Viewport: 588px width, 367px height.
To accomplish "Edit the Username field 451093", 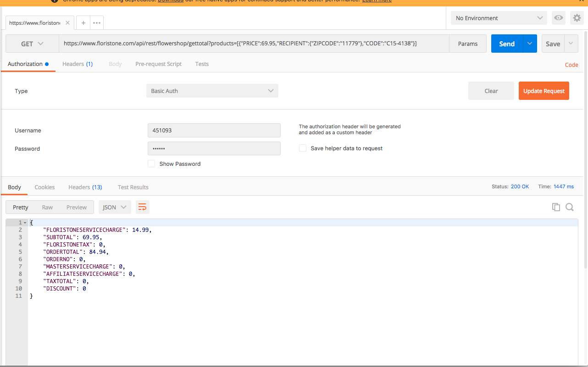I will [x=214, y=130].
